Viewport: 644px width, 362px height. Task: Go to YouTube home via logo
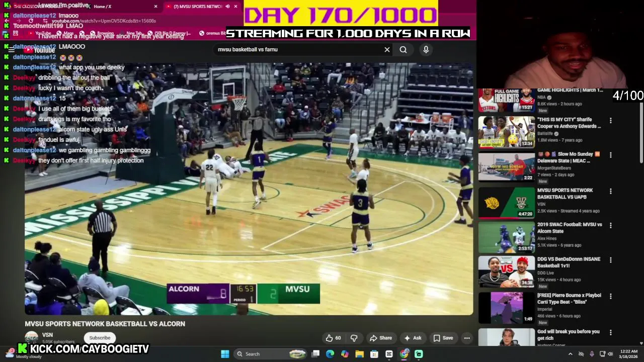tap(39, 50)
